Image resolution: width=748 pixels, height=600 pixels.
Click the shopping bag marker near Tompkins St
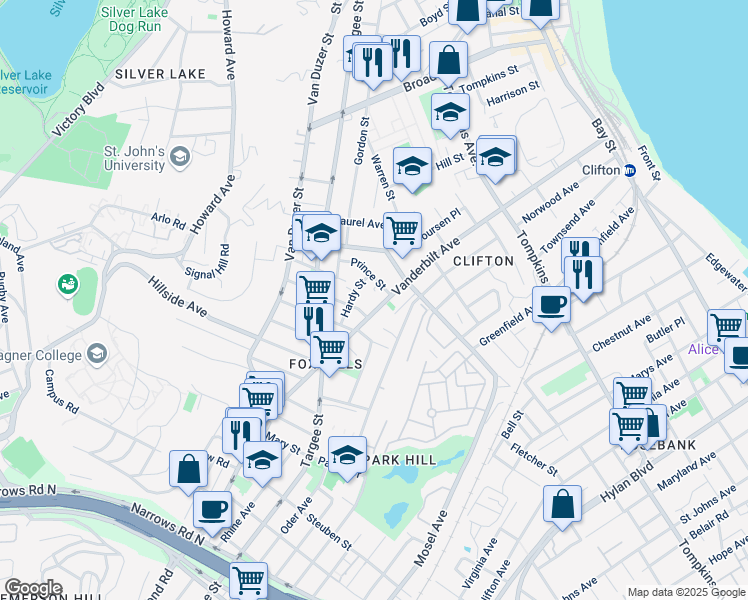click(x=448, y=61)
